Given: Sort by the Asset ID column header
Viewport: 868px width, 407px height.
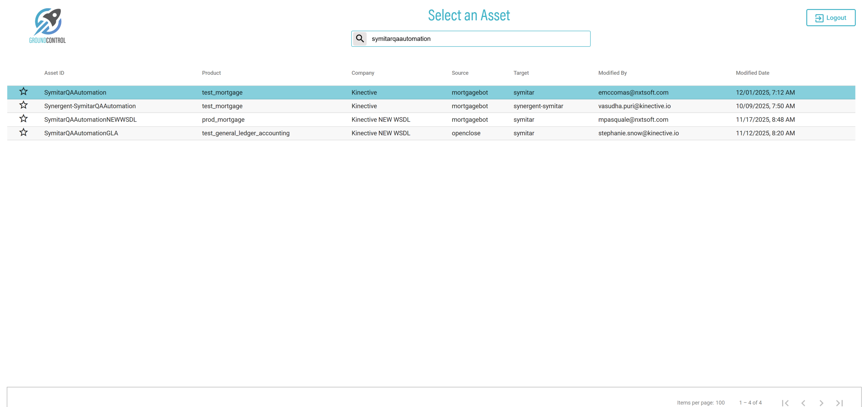Looking at the screenshot, I should 54,73.
